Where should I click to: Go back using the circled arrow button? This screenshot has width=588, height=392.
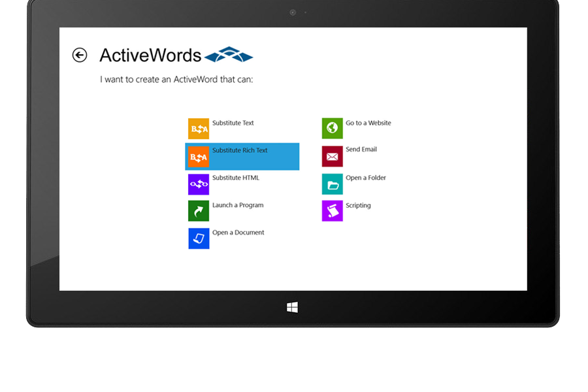[80, 55]
